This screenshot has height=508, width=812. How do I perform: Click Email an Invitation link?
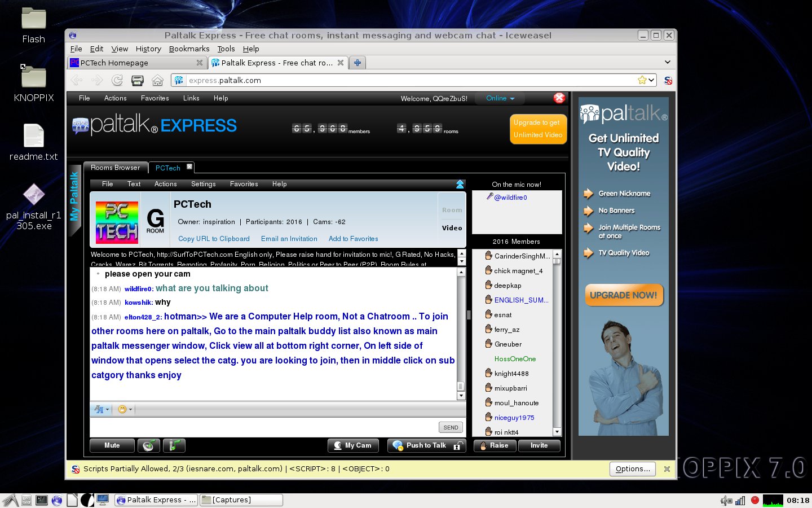[289, 239]
